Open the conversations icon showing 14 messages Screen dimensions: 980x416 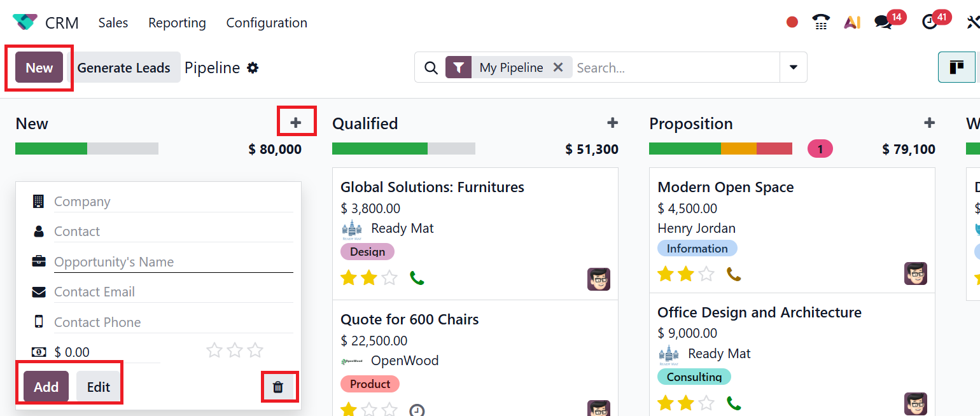click(x=883, y=22)
